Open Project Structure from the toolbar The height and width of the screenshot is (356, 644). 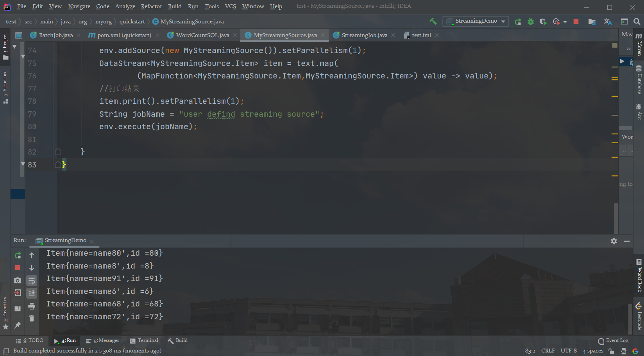tap(592, 21)
